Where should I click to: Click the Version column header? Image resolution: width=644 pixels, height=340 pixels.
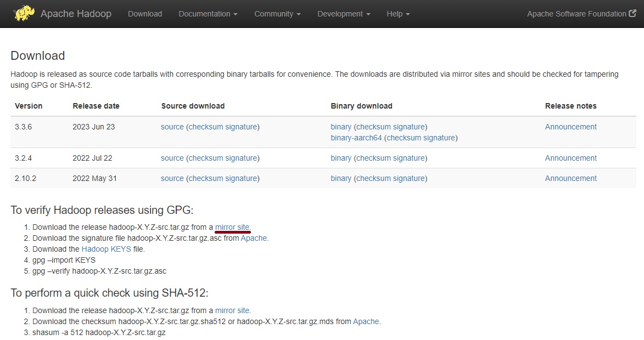[x=29, y=106]
